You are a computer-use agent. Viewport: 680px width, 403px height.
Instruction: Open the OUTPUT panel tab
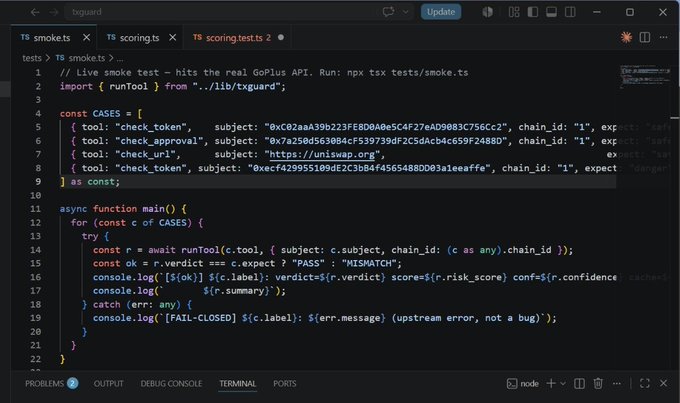pyautogui.click(x=108, y=383)
